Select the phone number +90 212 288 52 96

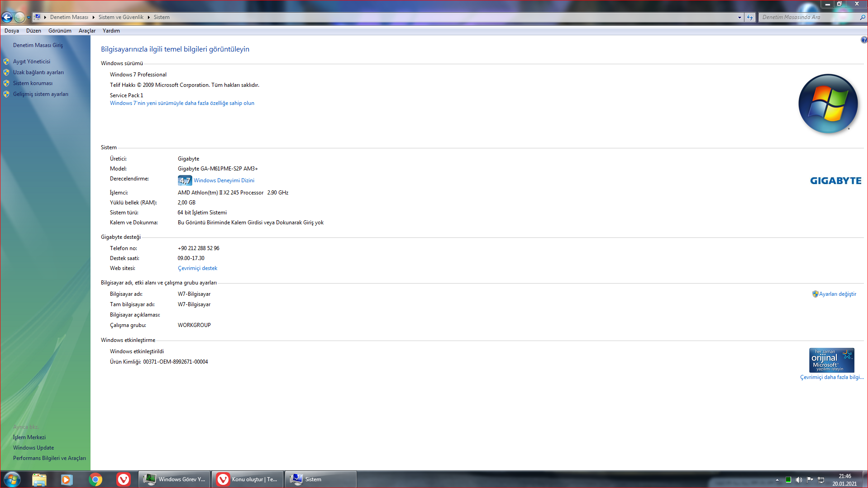pyautogui.click(x=199, y=248)
